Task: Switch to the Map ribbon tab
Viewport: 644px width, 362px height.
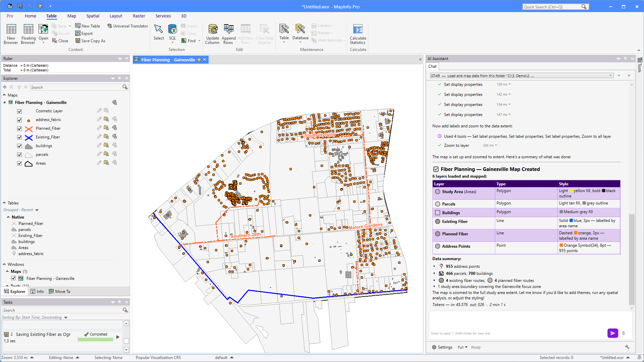Action: click(x=72, y=16)
